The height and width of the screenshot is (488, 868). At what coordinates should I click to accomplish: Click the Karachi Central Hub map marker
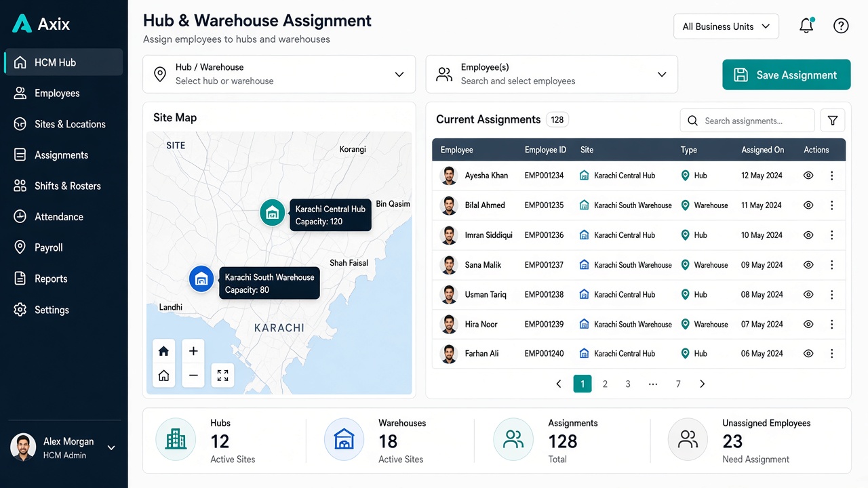point(273,213)
